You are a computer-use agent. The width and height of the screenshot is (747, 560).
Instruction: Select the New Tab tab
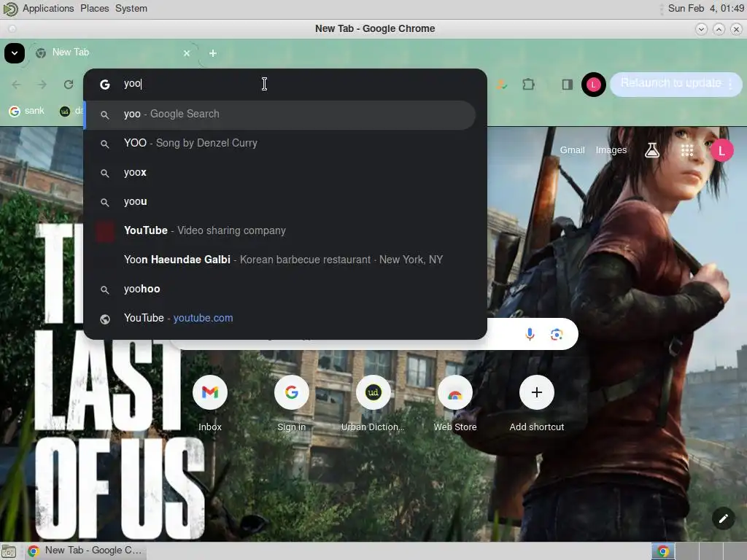(x=112, y=52)
